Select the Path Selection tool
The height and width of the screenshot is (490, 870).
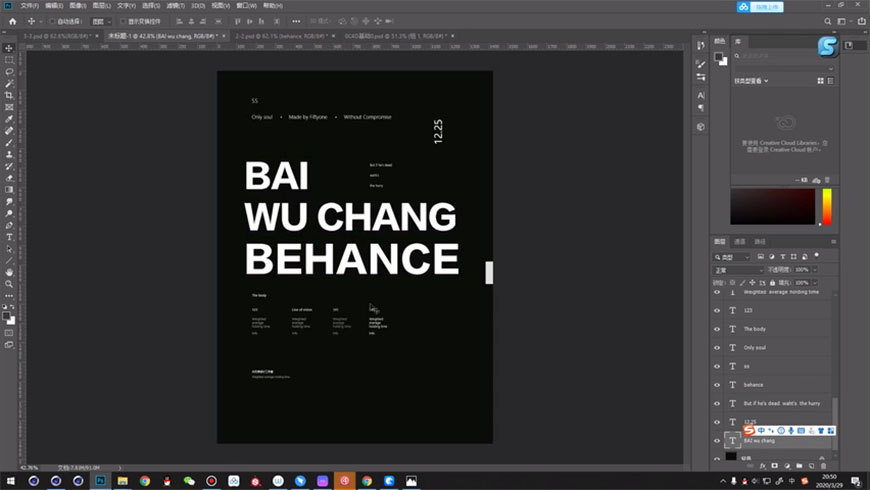click(9, 249)
